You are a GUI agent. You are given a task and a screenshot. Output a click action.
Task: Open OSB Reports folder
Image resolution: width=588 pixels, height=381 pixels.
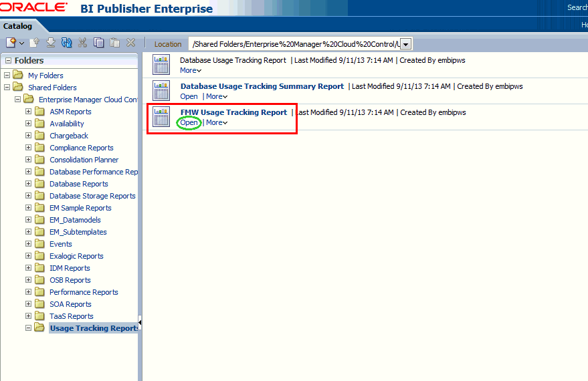coord(70,280)
